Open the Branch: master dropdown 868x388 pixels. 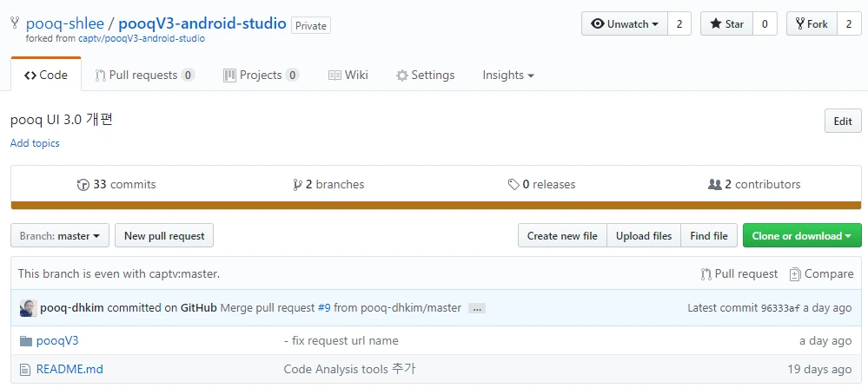pyautogui.click(x=60, y=236)
